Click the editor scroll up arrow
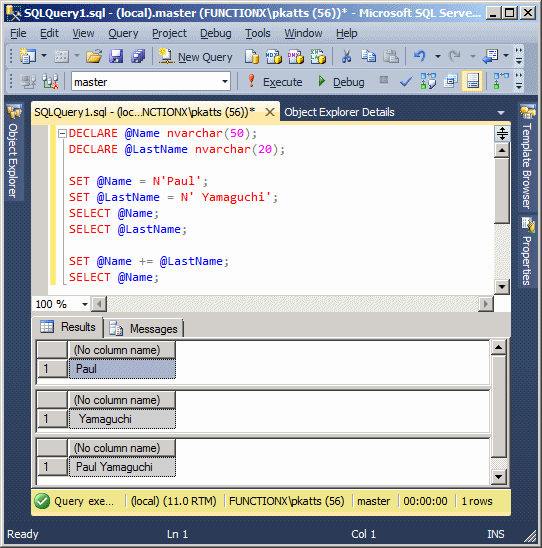Viewport: 542px width, 548px height. 502,151
